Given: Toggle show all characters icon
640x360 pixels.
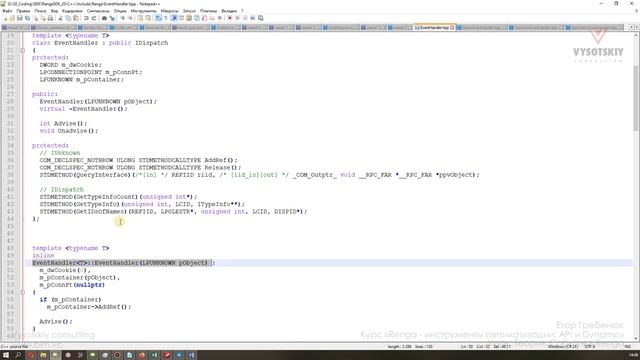Looking at the screenshot, I should (x=166, y=18).
